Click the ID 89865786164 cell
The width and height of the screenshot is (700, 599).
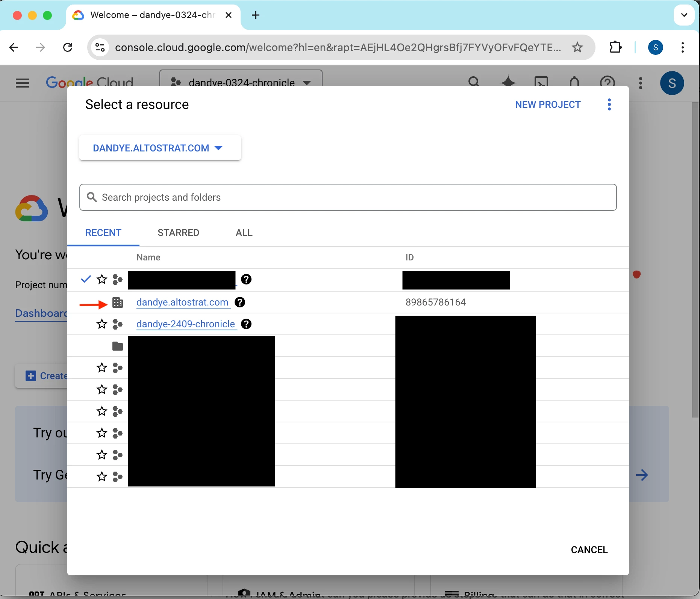click(x=436, y=302)
